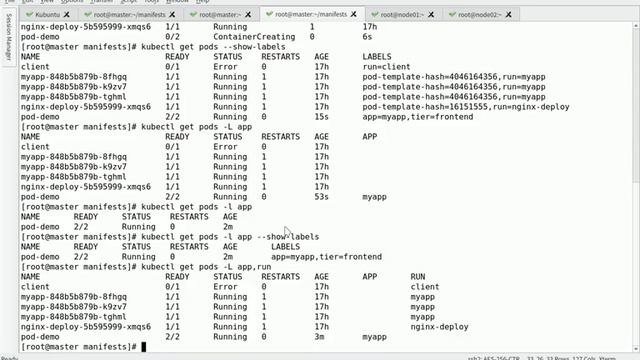Click 'app=myapp,tier=frontend' in the 2m pod-demo row
The image size is (640, 360).
[327, 257]
